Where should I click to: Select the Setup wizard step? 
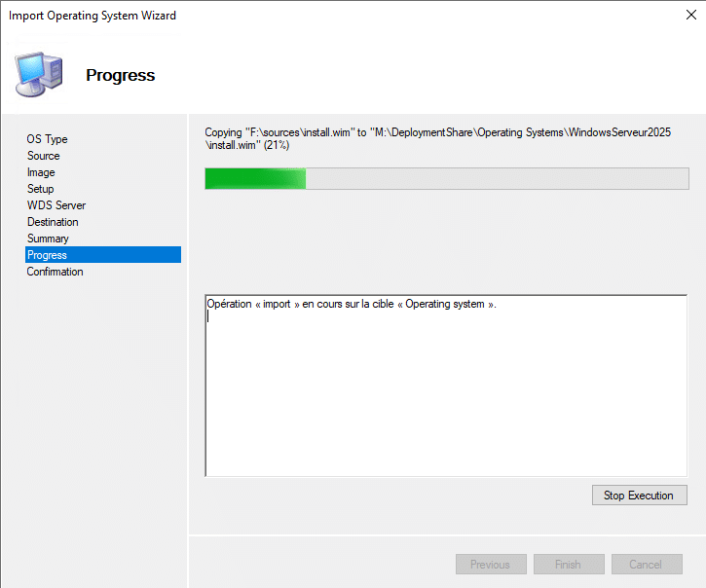pyautogui.click(x=41, y=189)
